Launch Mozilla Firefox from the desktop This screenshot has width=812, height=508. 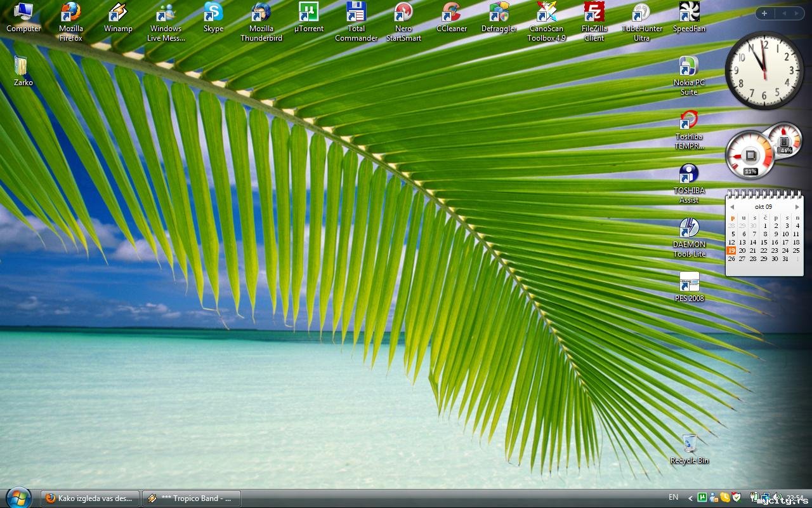[71, 22]
